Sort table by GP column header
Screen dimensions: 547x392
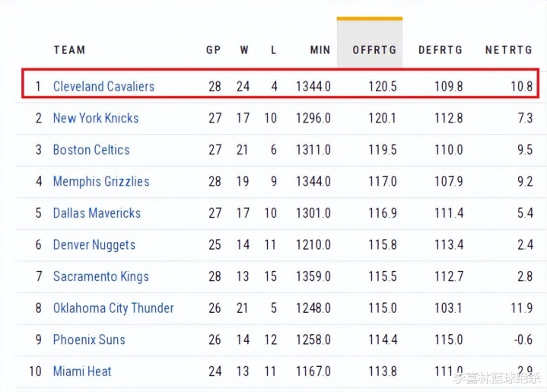pyautogui.click(x=214, y=50)
